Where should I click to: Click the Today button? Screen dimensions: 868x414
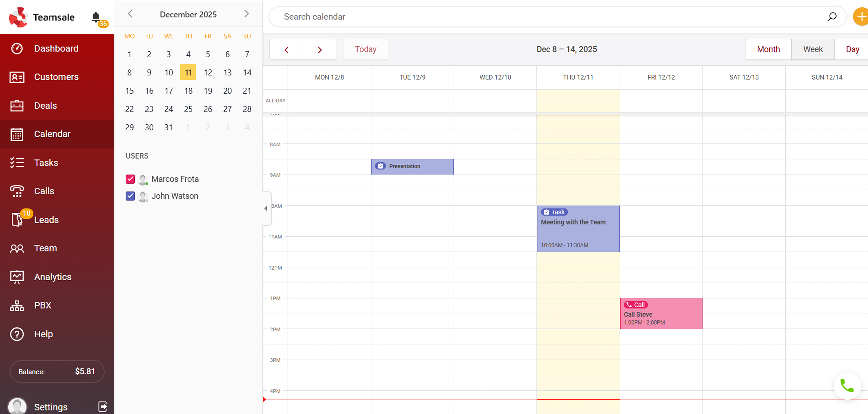pyautogui.click(x=365, y=49)
